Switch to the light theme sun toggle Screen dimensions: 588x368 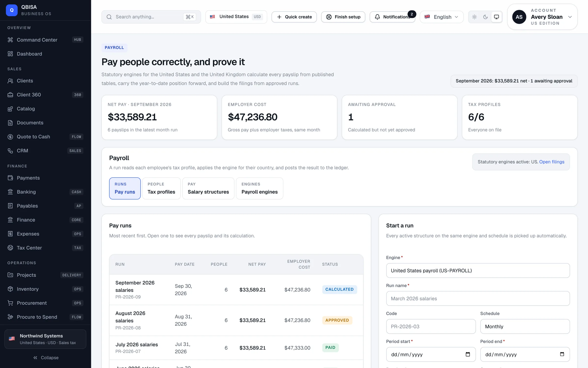[x=474, y=17]
